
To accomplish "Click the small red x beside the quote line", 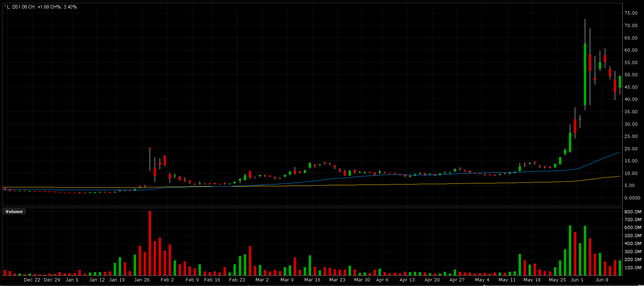I will click(5, 6).
